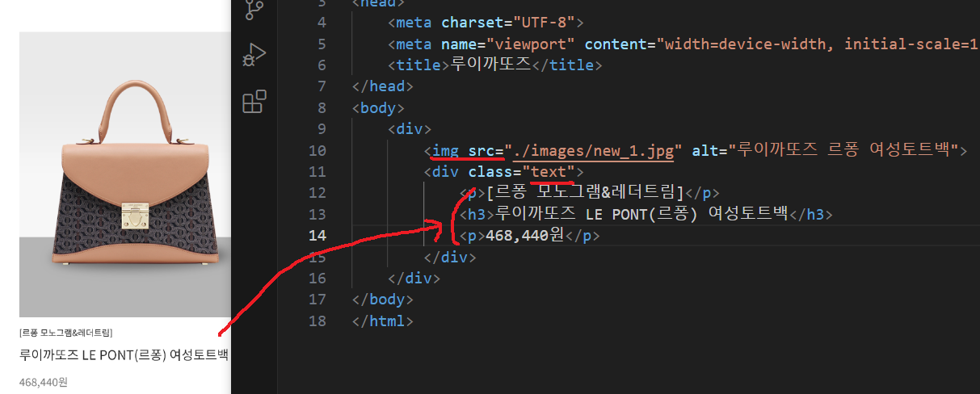Image resolution: width=980 pixels, height=394 pixels.
Task: Open the Run and Debug view icon
Action: click(254, 56)
